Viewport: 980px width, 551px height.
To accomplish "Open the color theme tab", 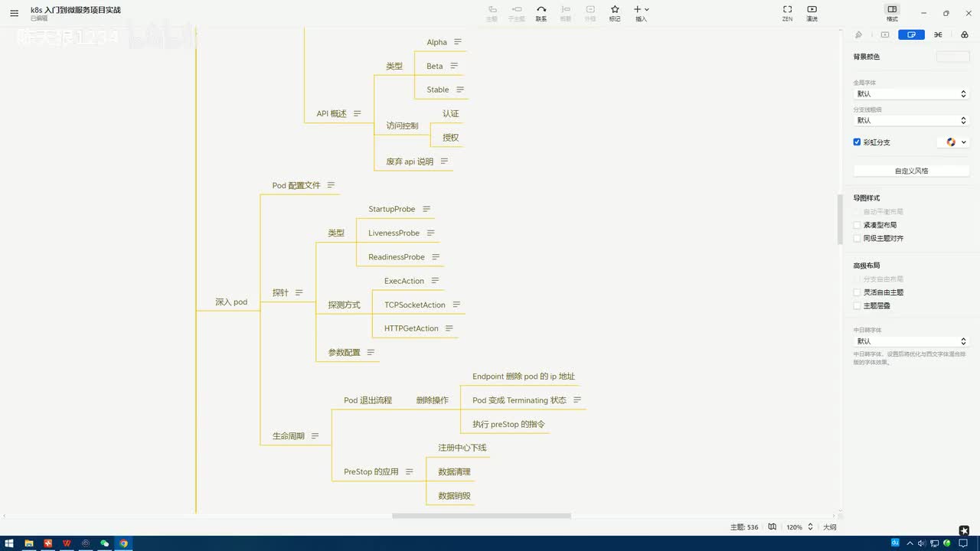I will tap(964, 34).
